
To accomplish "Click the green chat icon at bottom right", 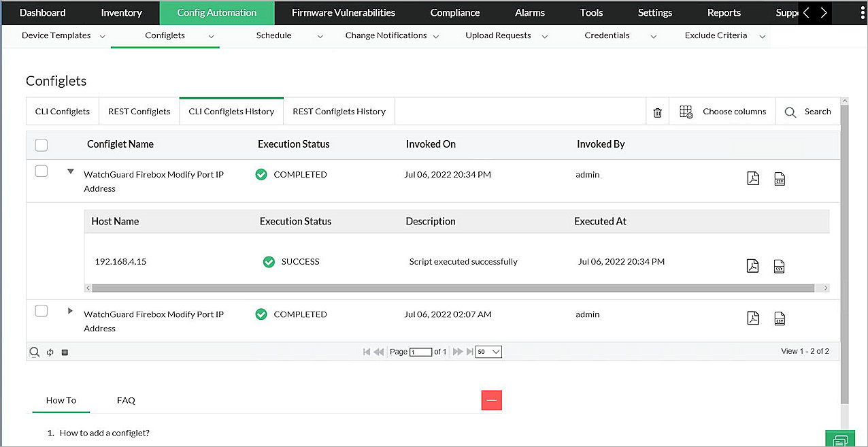I will [x=840, y=438].
